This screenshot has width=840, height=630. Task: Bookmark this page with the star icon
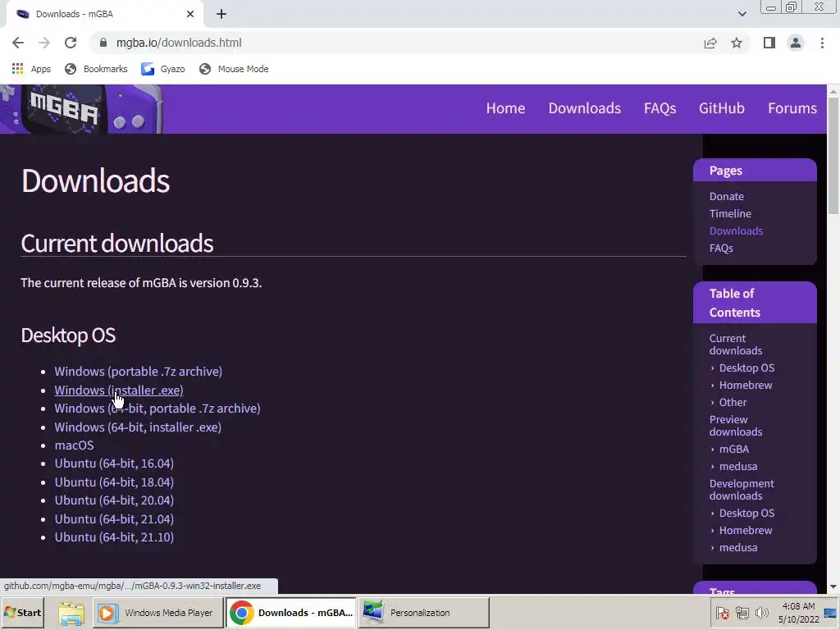click(x=737, y=43)
